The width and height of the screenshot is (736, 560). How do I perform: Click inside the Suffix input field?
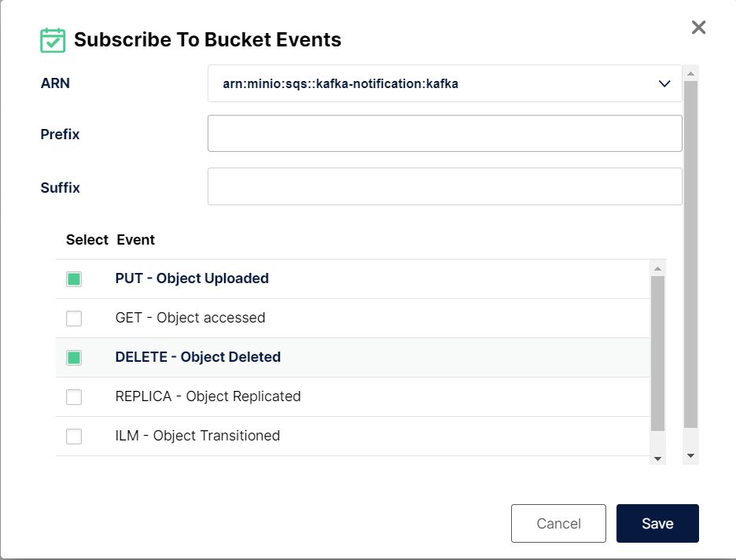(x=444, y=186)
